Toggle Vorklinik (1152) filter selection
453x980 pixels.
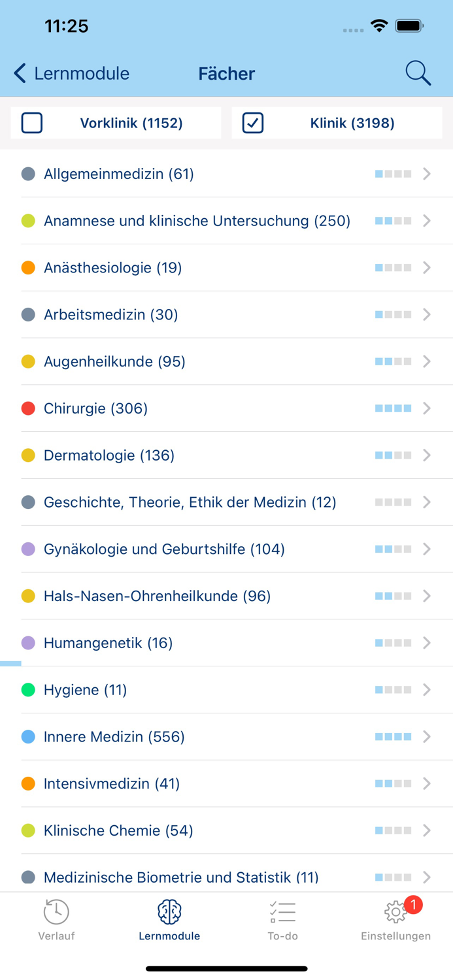pyautogui.click(x=115, y=122)
